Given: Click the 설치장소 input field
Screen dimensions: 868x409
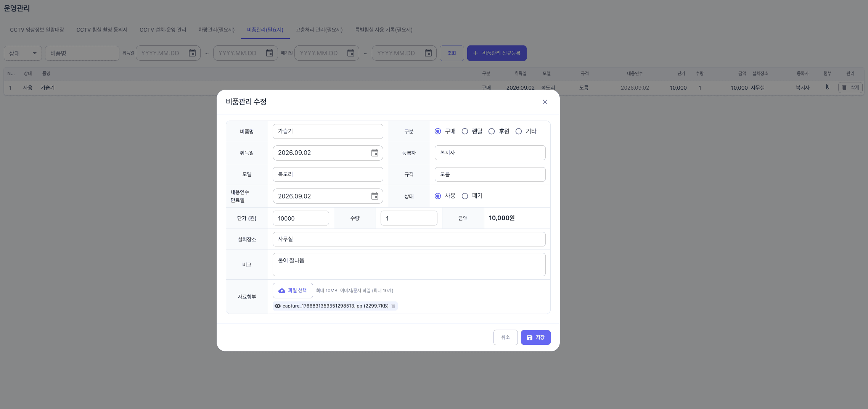Looking at the screenshot, I should [409, 239].
